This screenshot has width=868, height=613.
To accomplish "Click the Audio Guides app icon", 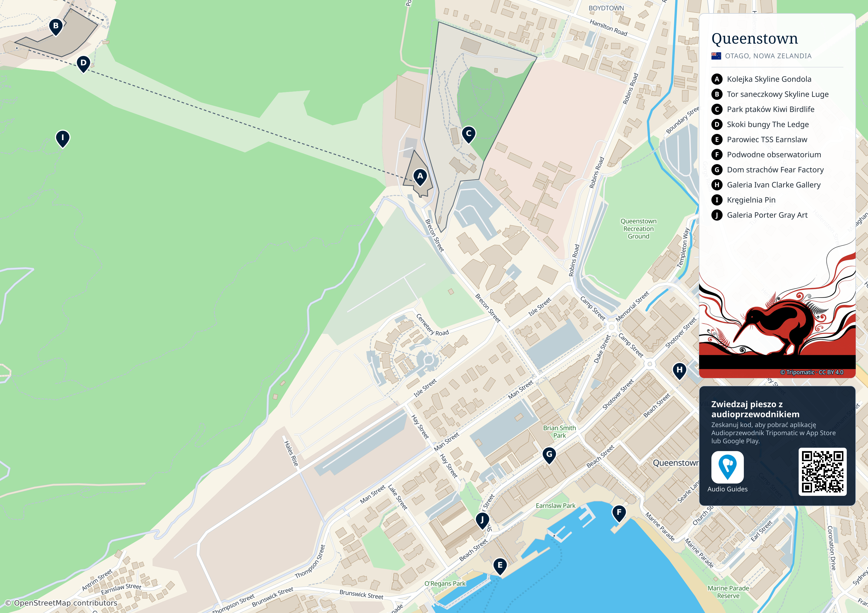I will [x=727, y=467].
